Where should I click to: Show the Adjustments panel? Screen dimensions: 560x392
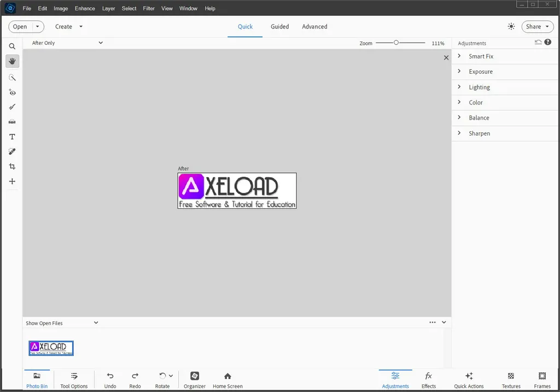(x=395, y=380)
